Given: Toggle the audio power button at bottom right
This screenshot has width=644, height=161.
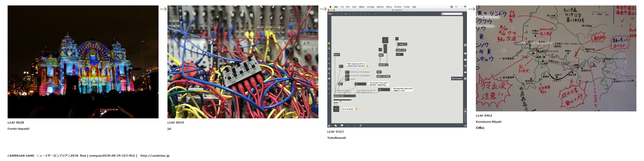Looking at the screenshot, I should click(465, 126).
